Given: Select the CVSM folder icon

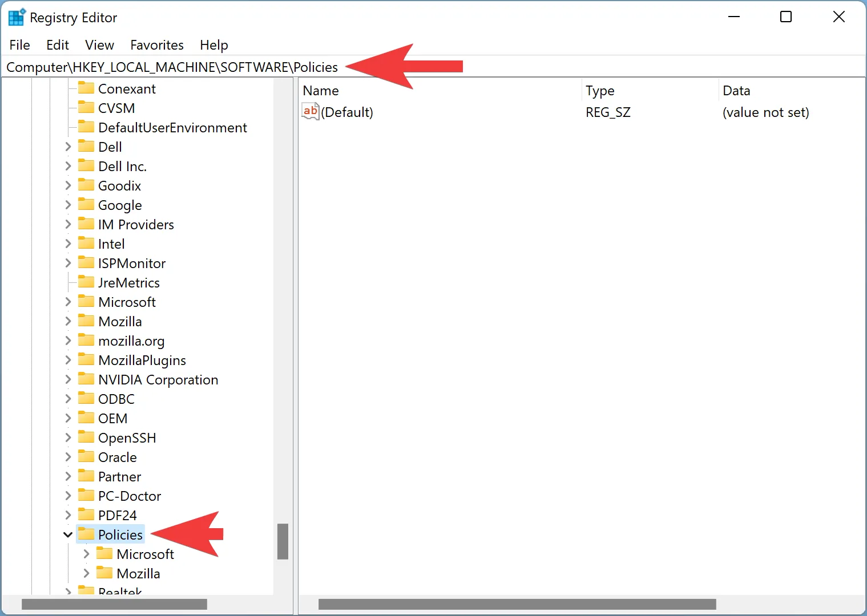Looking at the screenshot, I should (x=87, y=107).
